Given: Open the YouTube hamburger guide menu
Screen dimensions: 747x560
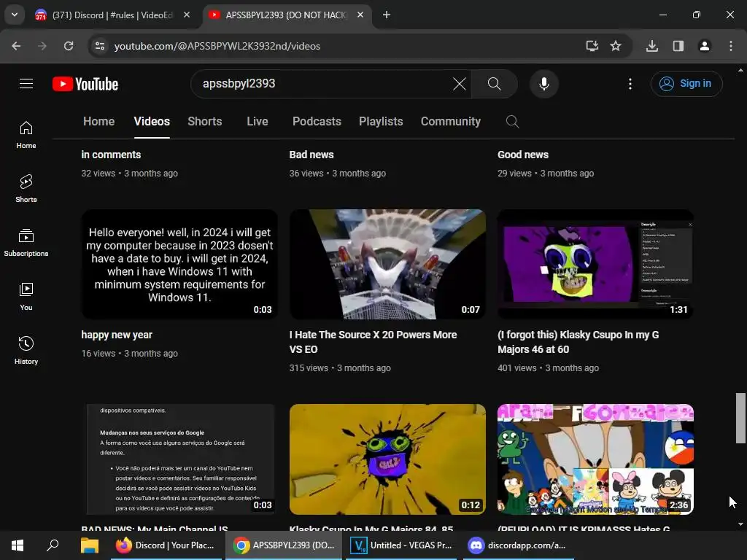Looking at the screenshot, I should point(26,84).
